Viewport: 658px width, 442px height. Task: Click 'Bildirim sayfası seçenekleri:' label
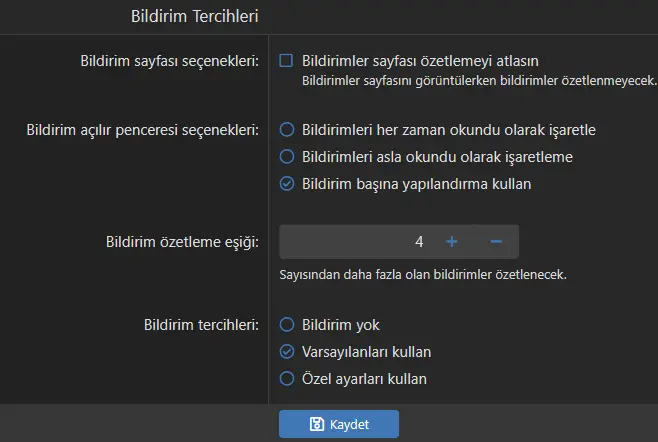[170, 61]
